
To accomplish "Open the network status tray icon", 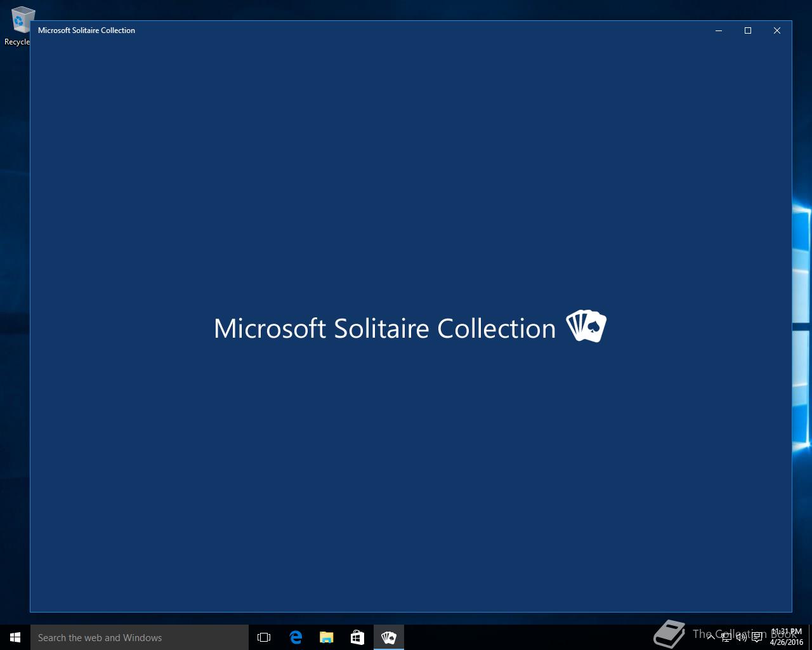I will point(726,637).
